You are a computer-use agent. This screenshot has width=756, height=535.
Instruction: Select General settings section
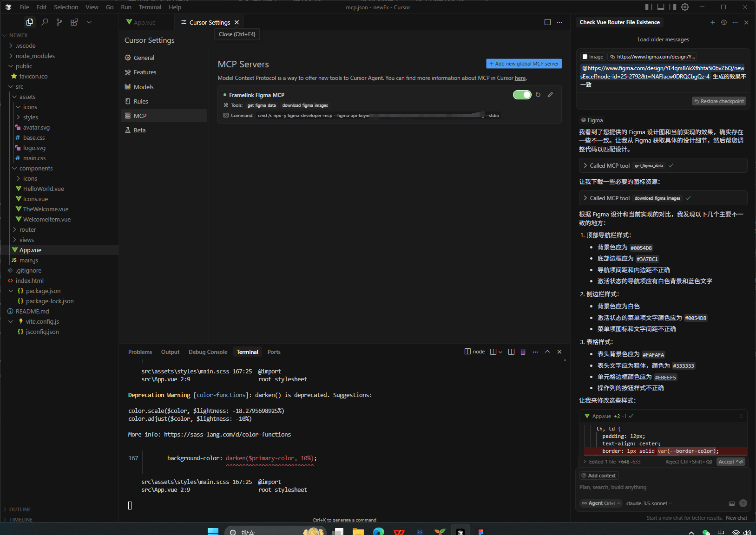click(x=164, y=58)
